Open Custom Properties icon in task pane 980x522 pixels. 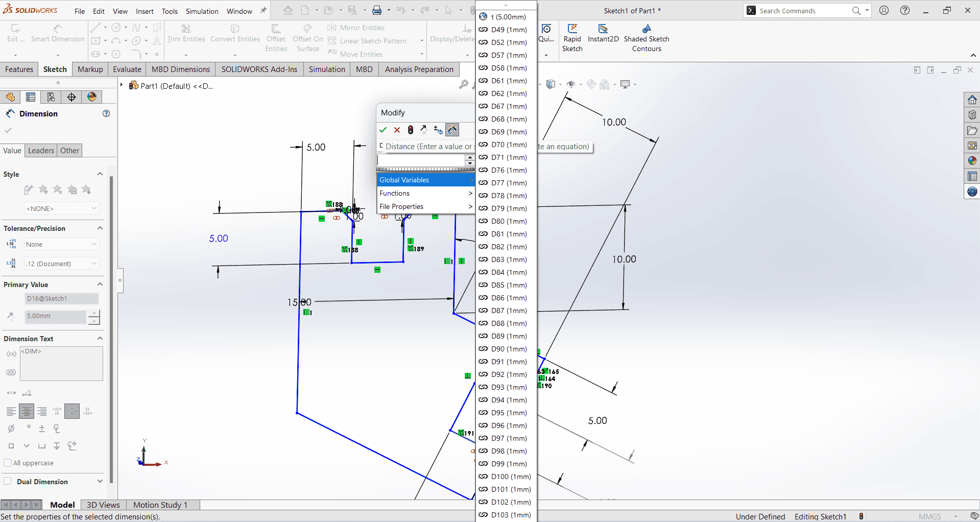972,176
